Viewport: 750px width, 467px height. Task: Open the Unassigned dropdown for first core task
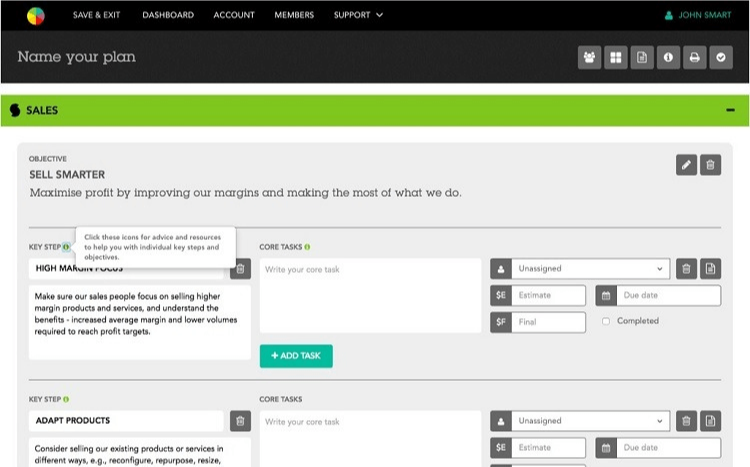coord(590,269)
